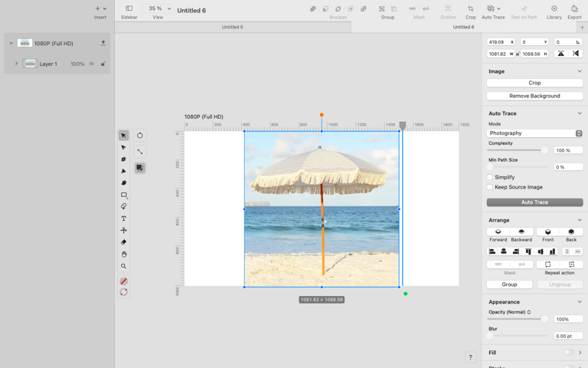The width and height of the screenshot is (588, 368).
Task: Open the help question mark button
Action: (470, 357)
